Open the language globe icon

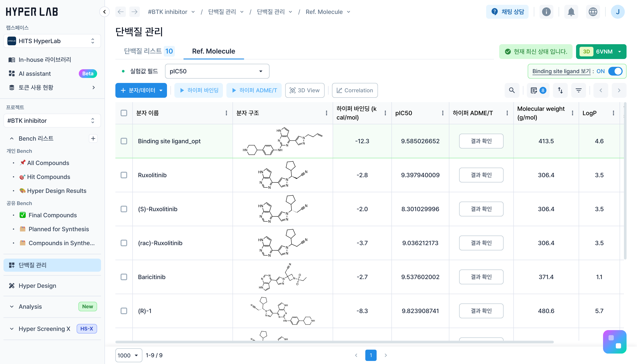pyautogui.click(x=593, y=12)
